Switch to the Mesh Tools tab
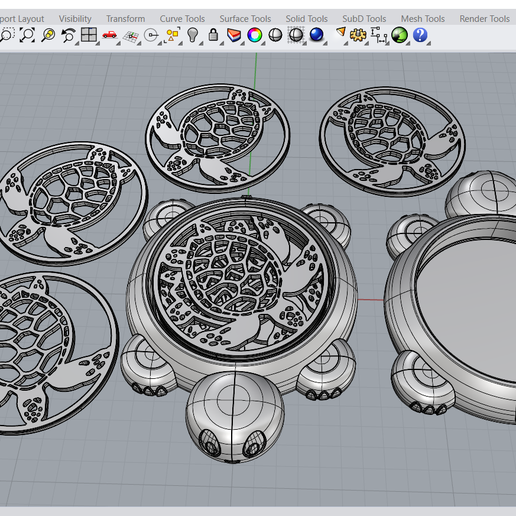 click(423, 19)
